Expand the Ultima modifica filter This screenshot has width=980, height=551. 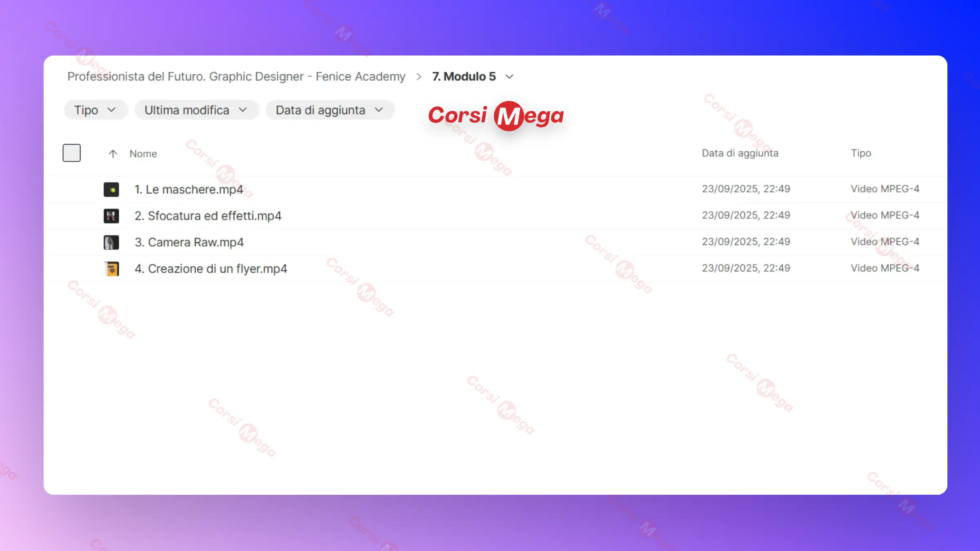tap(196, 110)
